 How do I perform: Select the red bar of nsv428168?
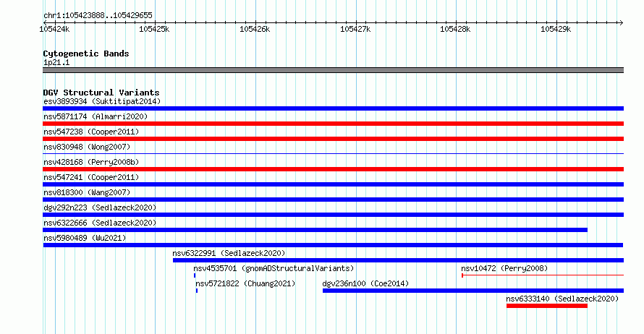[333, 169]
